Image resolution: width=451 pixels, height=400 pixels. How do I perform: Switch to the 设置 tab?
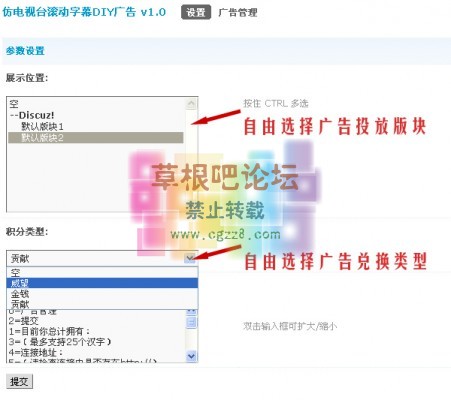click(x=196, y=13)
